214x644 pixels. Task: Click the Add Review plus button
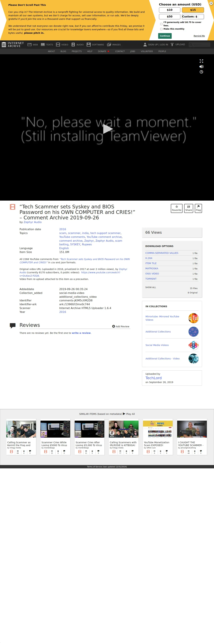pos(120,326)
